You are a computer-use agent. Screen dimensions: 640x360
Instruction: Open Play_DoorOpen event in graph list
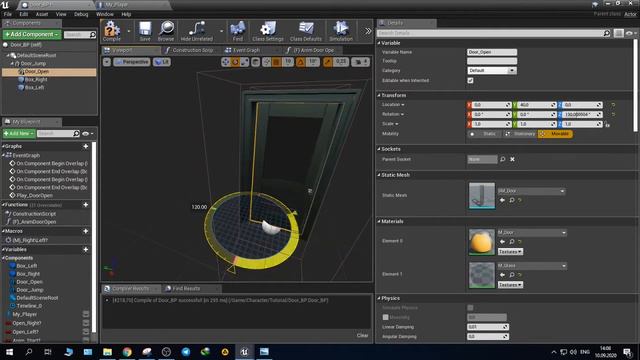pos(35,196)
